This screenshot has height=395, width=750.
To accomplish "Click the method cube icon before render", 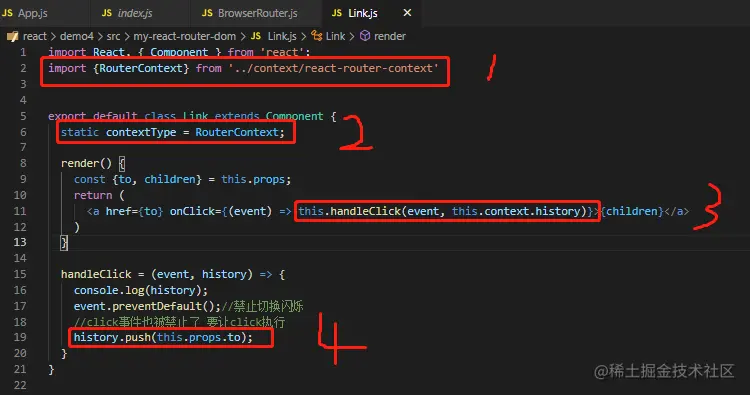I will (x=365, y=36).
